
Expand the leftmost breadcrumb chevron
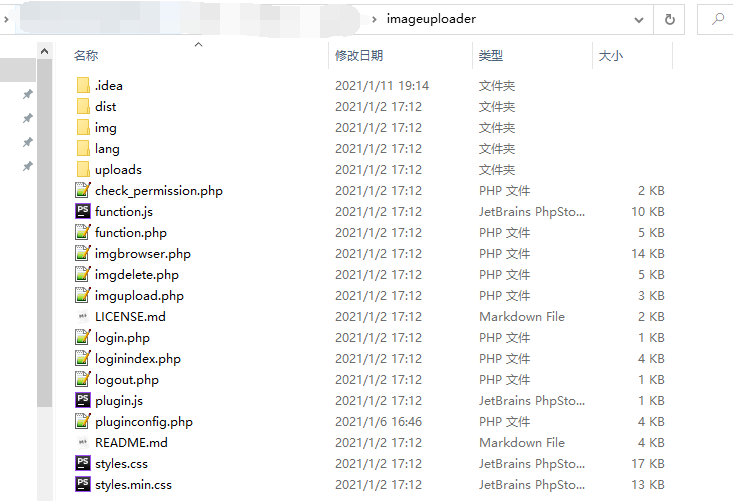(x=6, y=19)
